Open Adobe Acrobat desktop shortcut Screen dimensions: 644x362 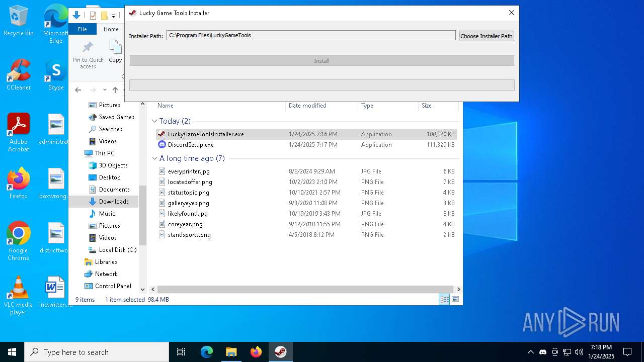pos(19,132)
